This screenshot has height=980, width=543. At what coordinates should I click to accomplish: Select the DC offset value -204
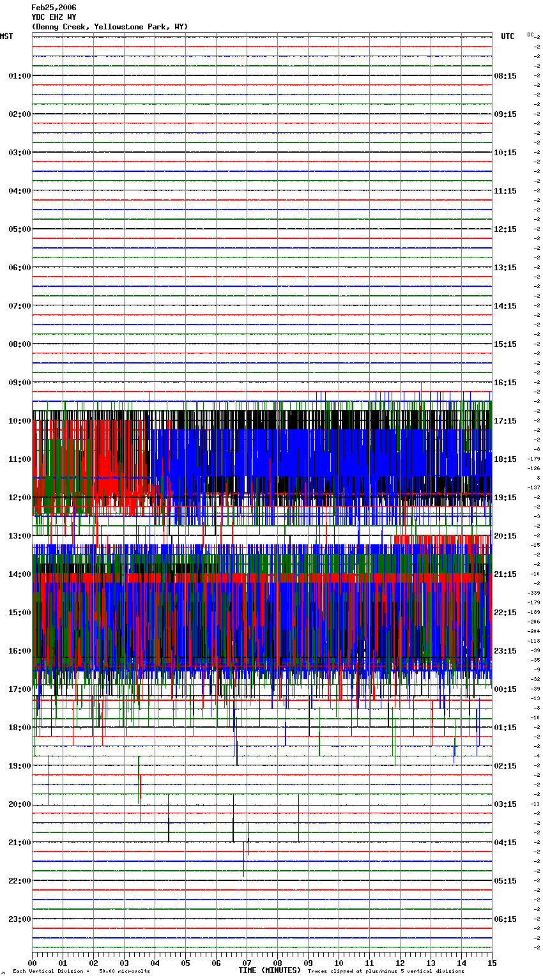(534, 632)
